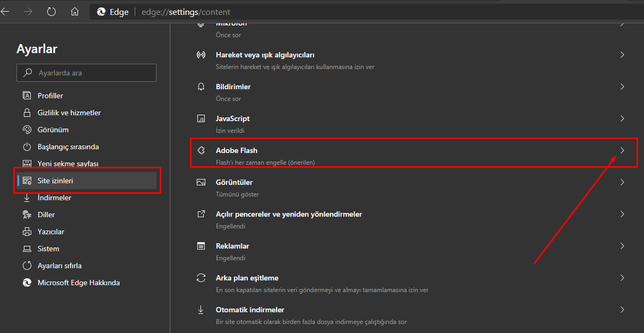Click the JavaScript JS icon
This screenshot has width=644, height=333.
(x=201, y=118)
